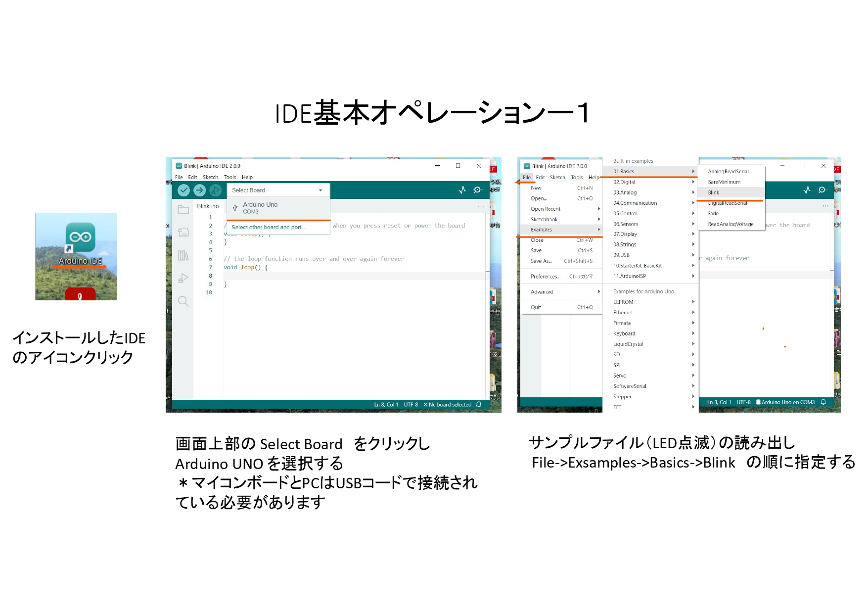Open the Boards Manager sidebar icon
The height and width of the screenshot is (614, 868).
pos(183,232)
